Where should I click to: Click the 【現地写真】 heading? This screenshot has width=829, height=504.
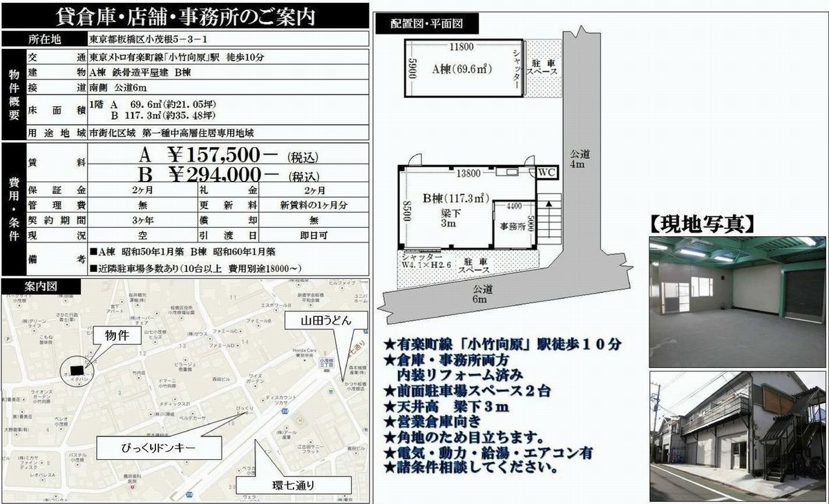[x=701, y=223]
